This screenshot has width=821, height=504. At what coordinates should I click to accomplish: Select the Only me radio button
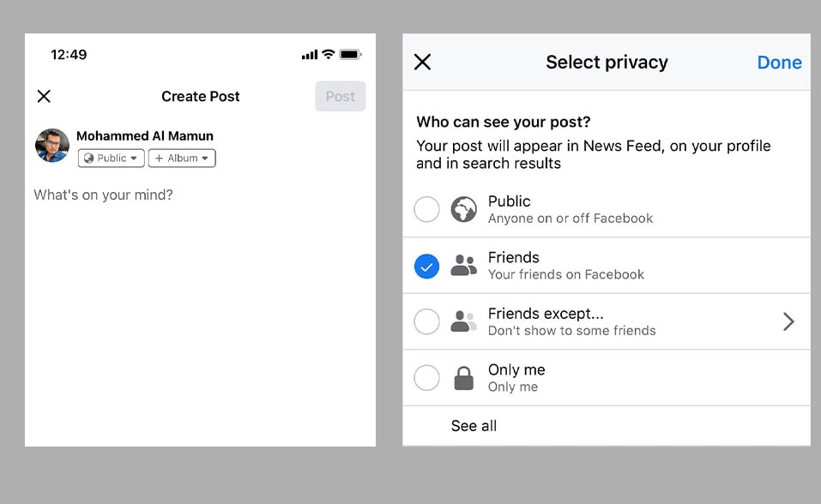pyautogui.click(x=426, y=378)
